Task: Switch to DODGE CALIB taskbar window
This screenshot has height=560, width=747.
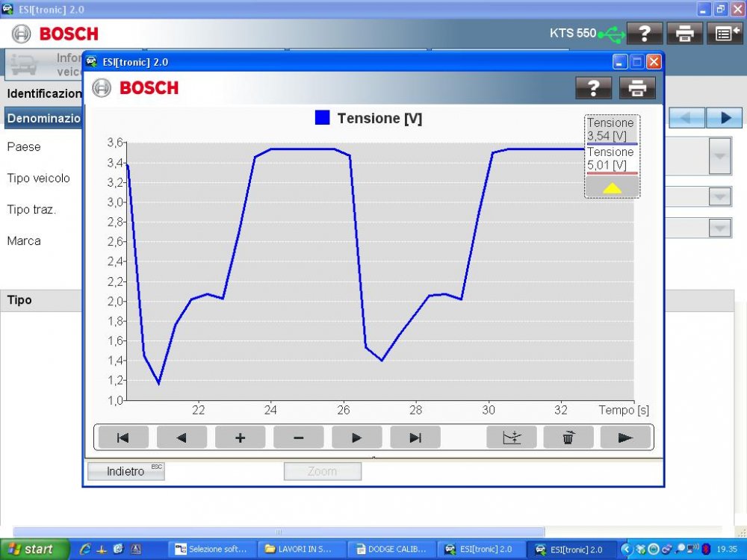Action: click(391, 550)
